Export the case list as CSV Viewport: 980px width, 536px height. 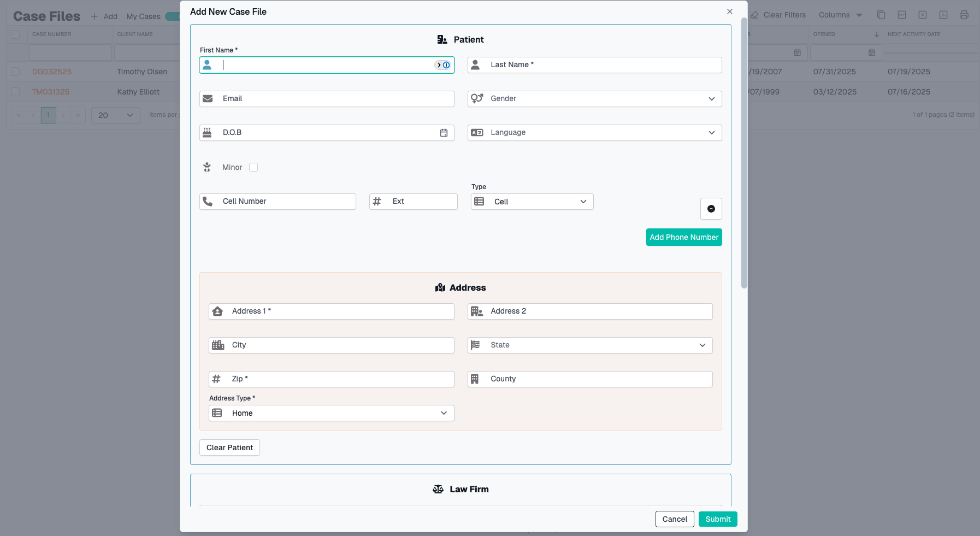(901, 15)
